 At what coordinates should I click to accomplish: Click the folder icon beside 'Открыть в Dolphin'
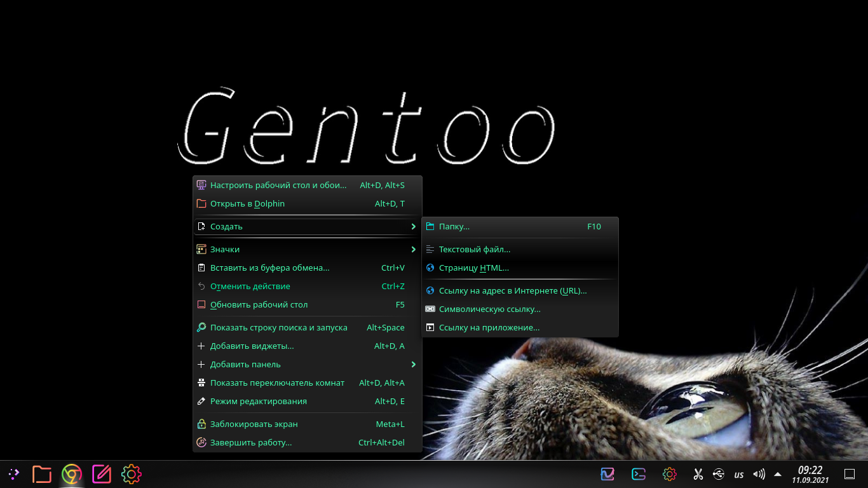(x=201, y=203)
